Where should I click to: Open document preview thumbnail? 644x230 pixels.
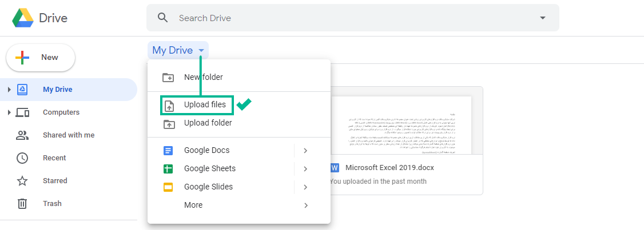click(407, 120)
